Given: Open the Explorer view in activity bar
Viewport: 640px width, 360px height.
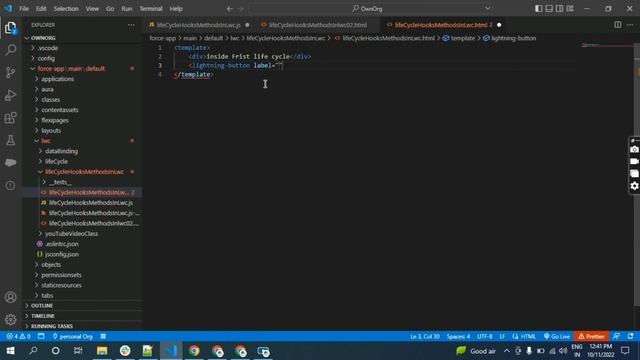Looking at the screenshot, I should [11, 28].
